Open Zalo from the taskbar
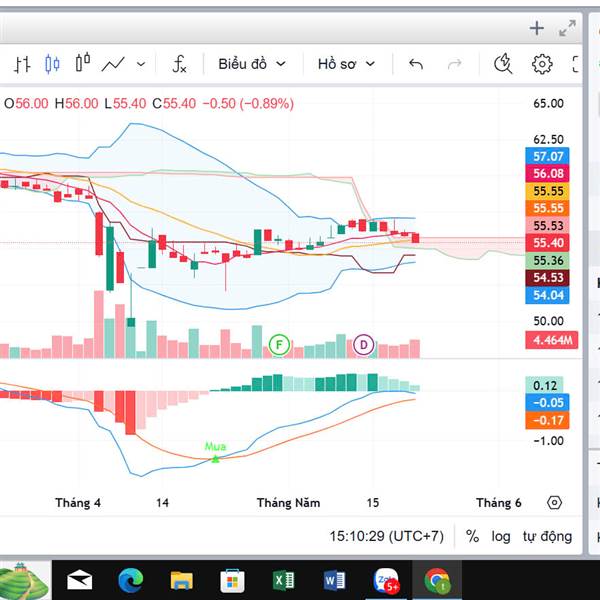The height and width of the screenshot is (600, 600). [x=386, y=580]
